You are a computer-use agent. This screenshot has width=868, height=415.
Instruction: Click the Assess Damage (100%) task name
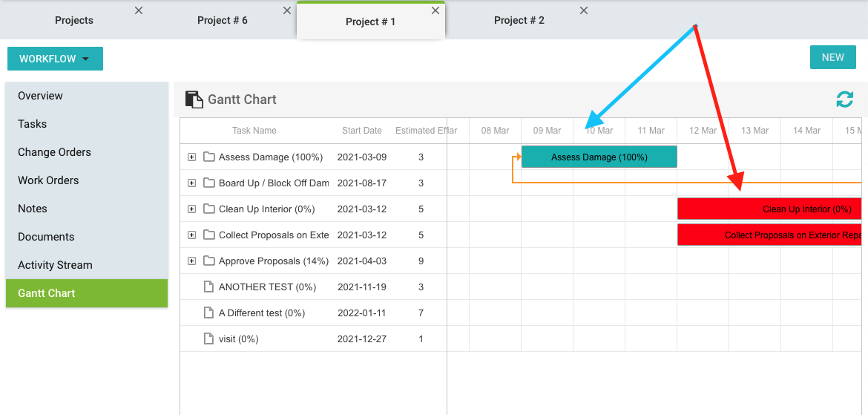[x=271, y=157]
